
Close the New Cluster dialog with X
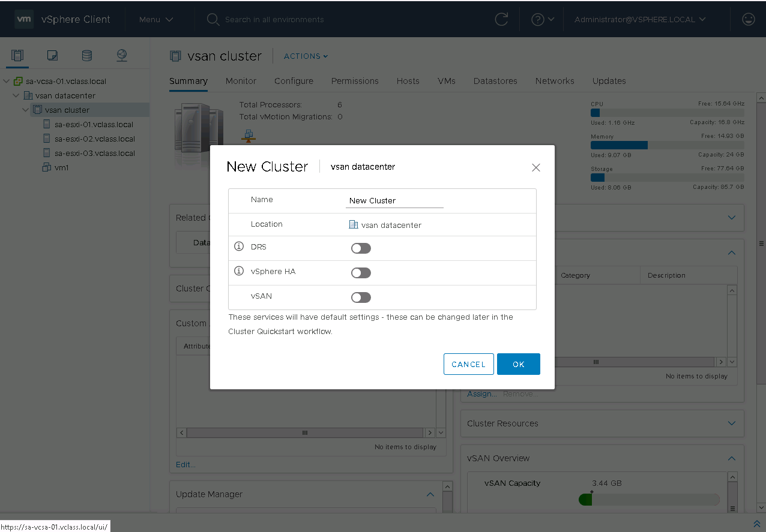coord(536,167)
